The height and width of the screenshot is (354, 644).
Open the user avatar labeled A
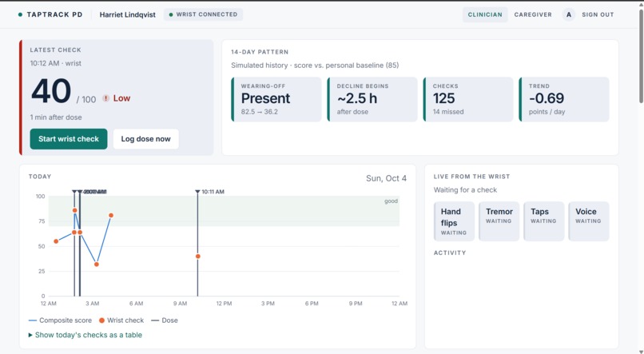coord(569,15)
